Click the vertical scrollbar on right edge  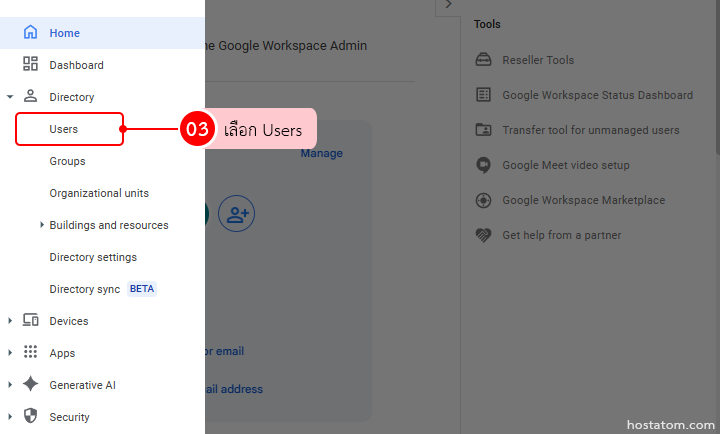718,78
